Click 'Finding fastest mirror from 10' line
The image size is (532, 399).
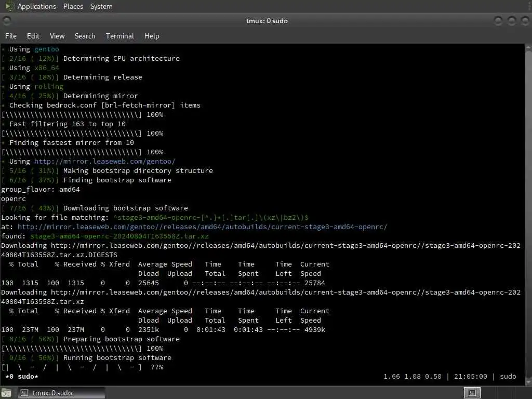coord(72,143)
